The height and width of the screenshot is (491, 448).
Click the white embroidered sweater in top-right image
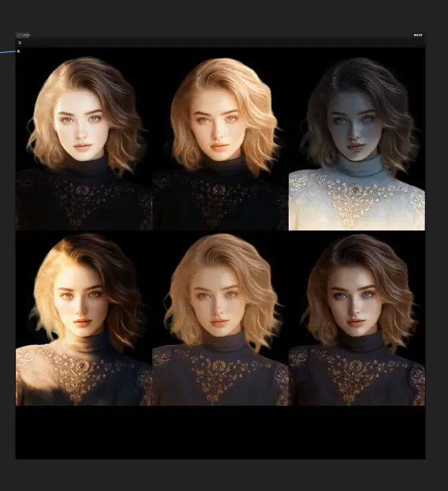357,202
